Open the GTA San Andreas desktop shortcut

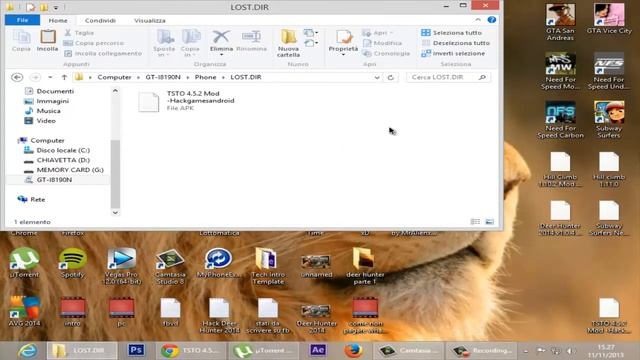click(560, 22)
